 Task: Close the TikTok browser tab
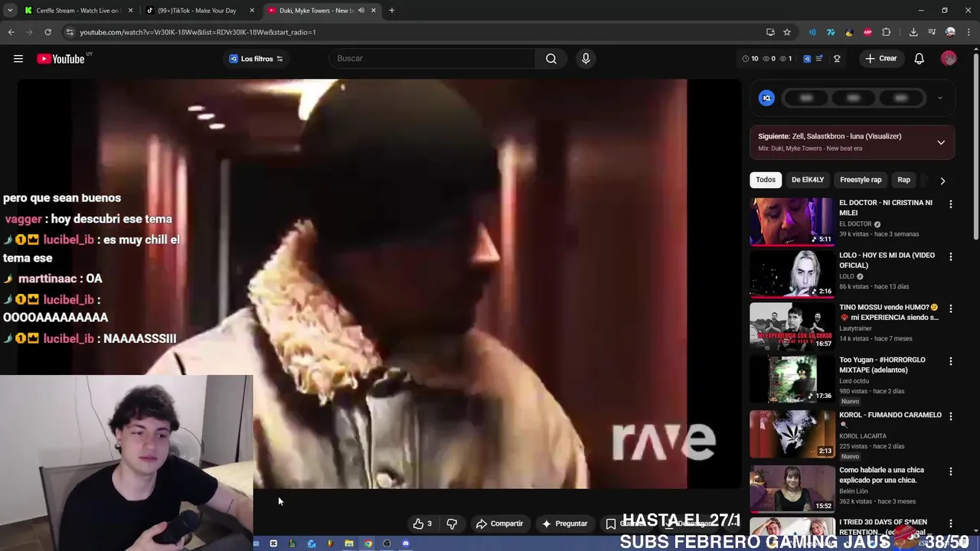coord(252,11)
